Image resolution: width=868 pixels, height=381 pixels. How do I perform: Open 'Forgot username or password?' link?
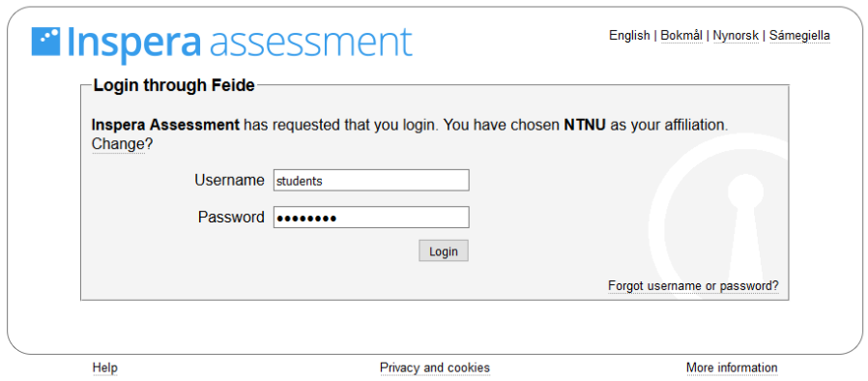pyautogui.click(x=693, y=286)
